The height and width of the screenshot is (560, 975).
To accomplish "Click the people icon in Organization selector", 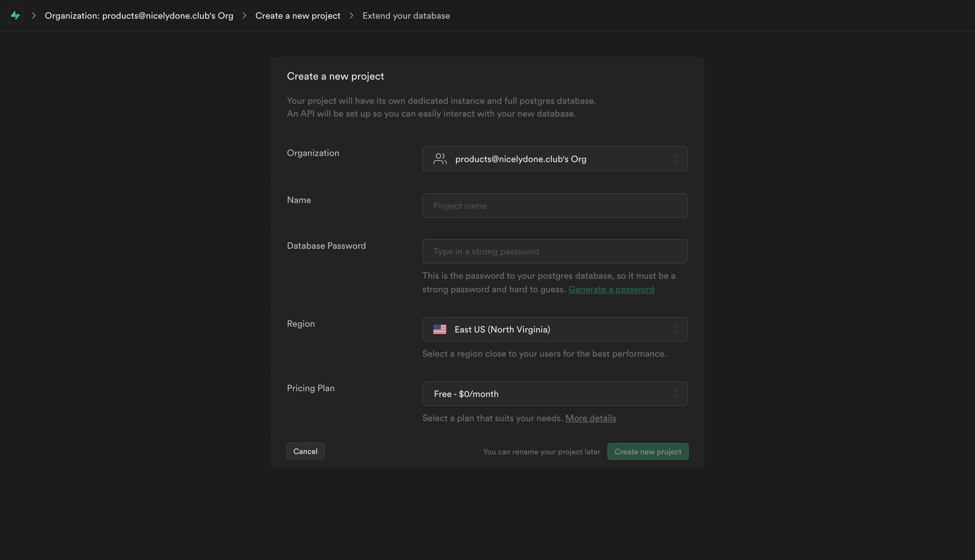I will point(440,158).
